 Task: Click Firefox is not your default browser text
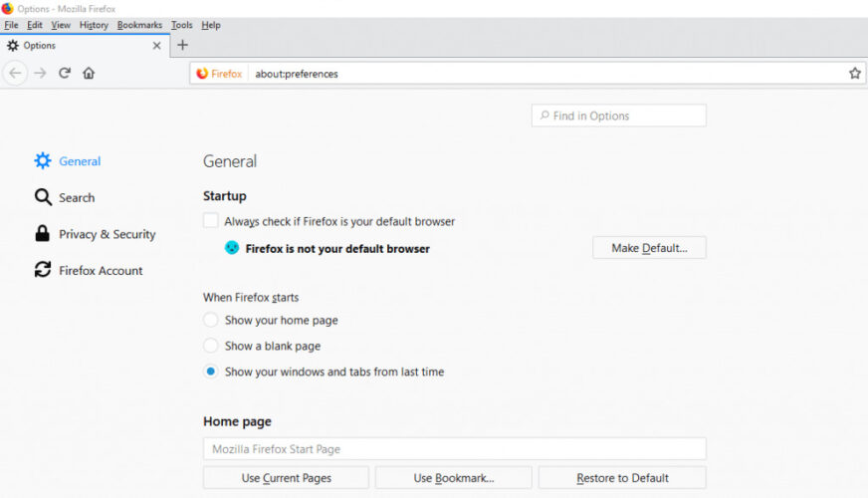click(x=337, y=249)
